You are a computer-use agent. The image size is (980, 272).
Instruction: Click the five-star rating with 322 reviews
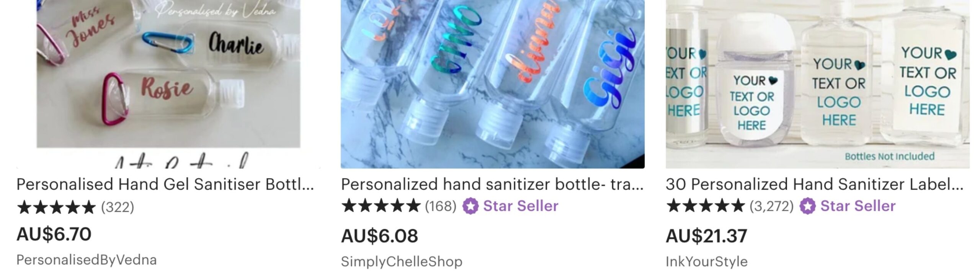pyautogui.click(x=75, y=207)
